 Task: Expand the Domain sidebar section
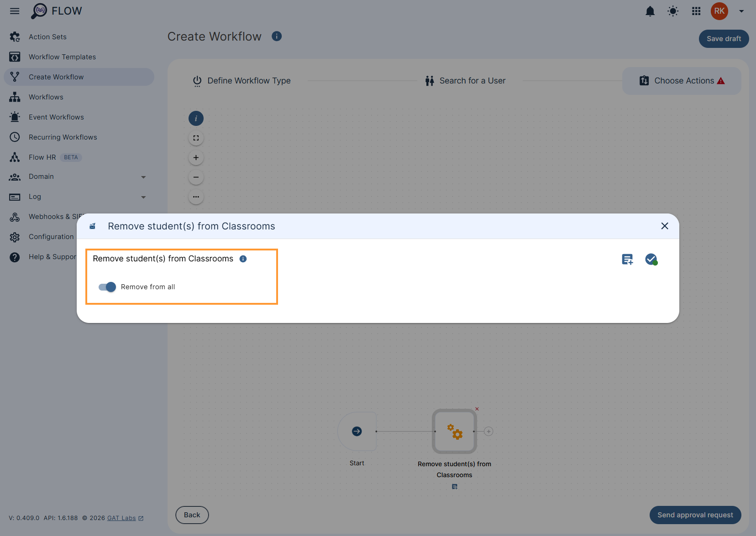pos(143,177)
